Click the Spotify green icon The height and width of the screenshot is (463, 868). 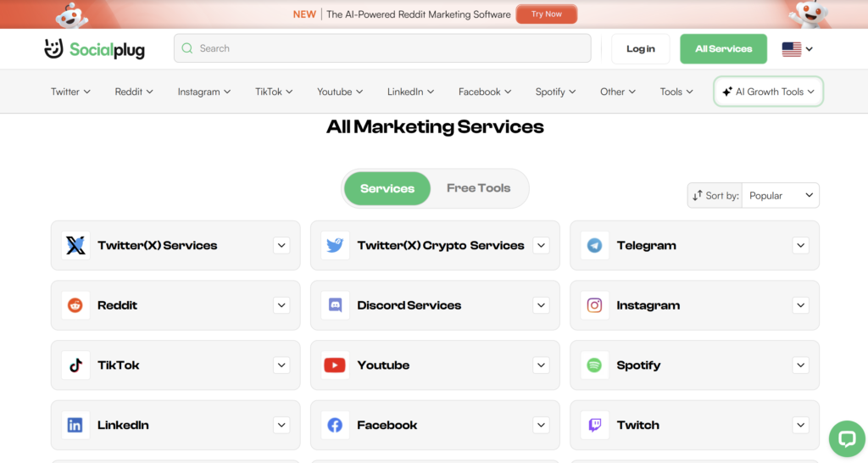[x=594, y=365]
